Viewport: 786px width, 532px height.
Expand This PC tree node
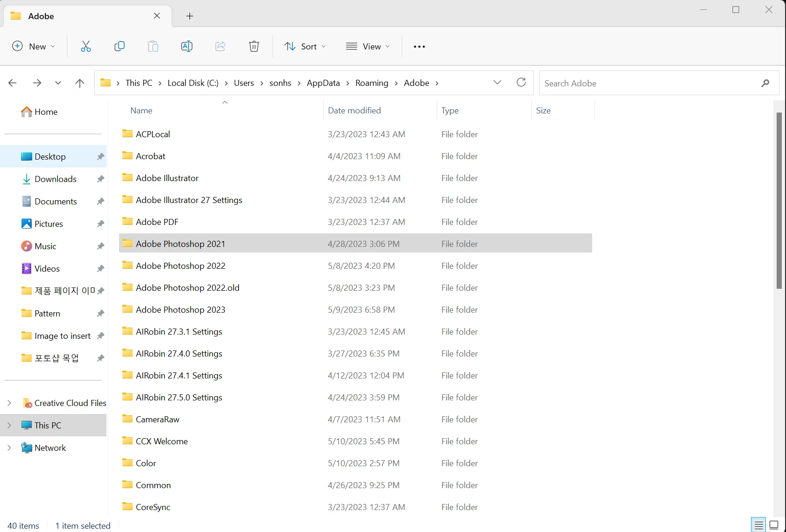pos(9,426)
